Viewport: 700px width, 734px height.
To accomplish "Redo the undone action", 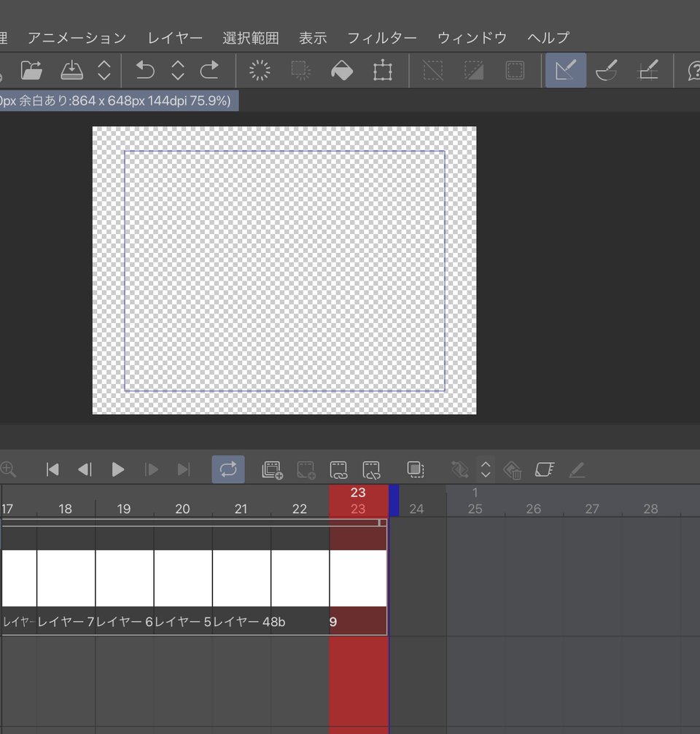I will pyautogui.click(x=209, y=71).
